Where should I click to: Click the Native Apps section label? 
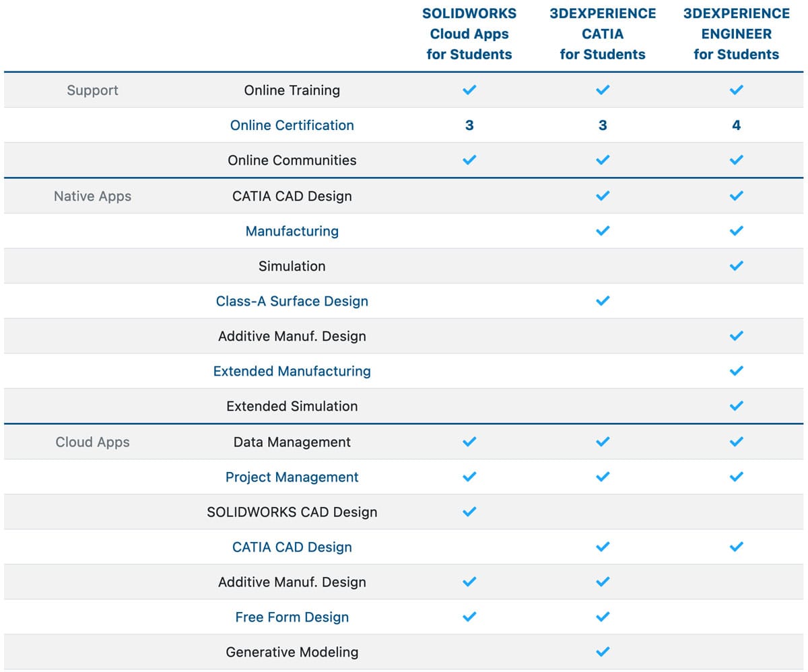tap(92, 197)
